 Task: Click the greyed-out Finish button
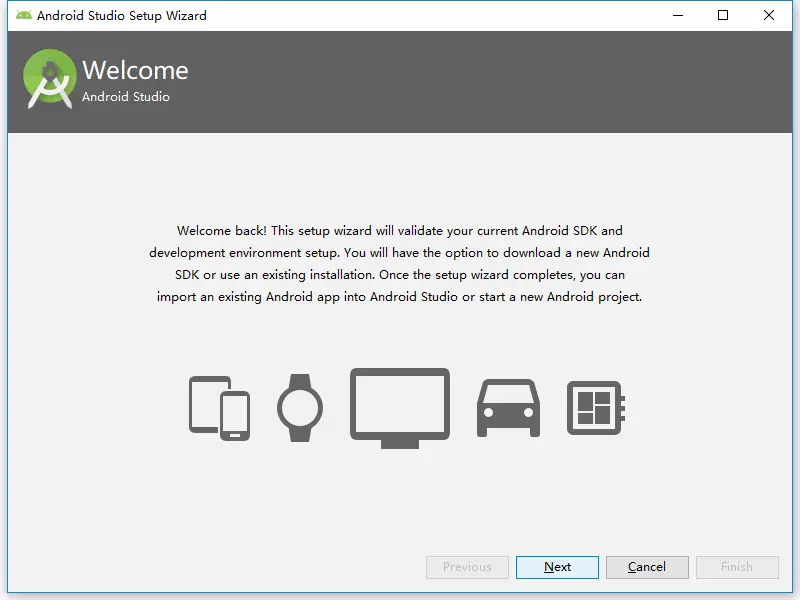point(737,567)
